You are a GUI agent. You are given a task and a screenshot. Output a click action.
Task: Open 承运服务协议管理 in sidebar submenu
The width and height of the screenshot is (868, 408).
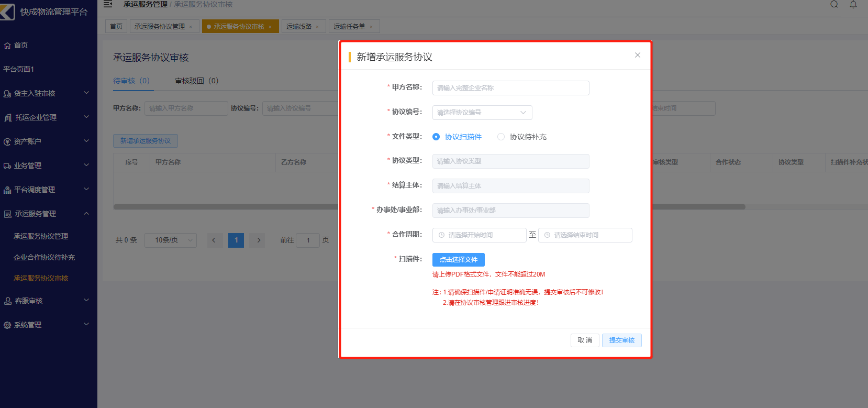tap(41, 236)
